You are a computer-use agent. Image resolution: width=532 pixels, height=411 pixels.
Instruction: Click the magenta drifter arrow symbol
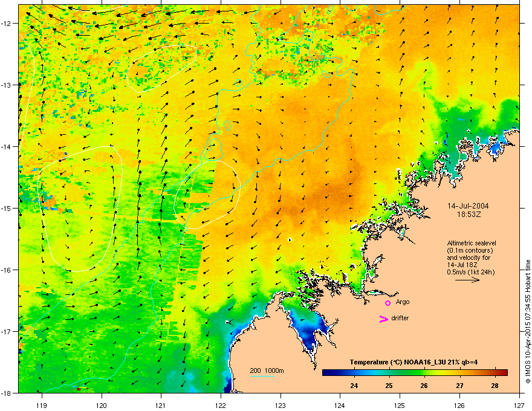(383, 319)
